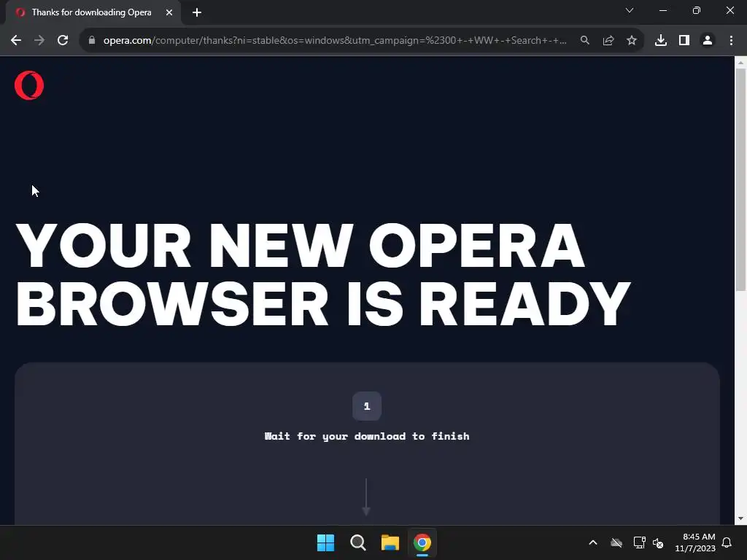View site information via the lock icon
This screenshot has width=747, height=560.
[x=92, y=41]
